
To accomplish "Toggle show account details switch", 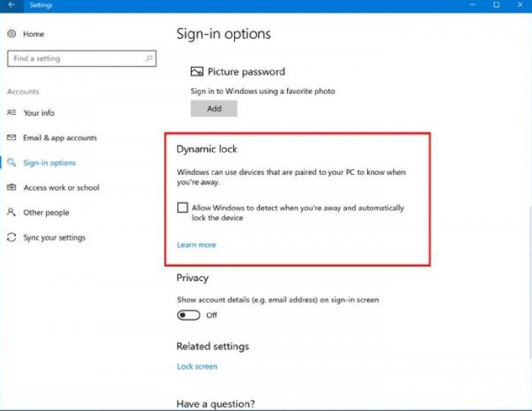I will pyautogui.click(x=188, y=315).
